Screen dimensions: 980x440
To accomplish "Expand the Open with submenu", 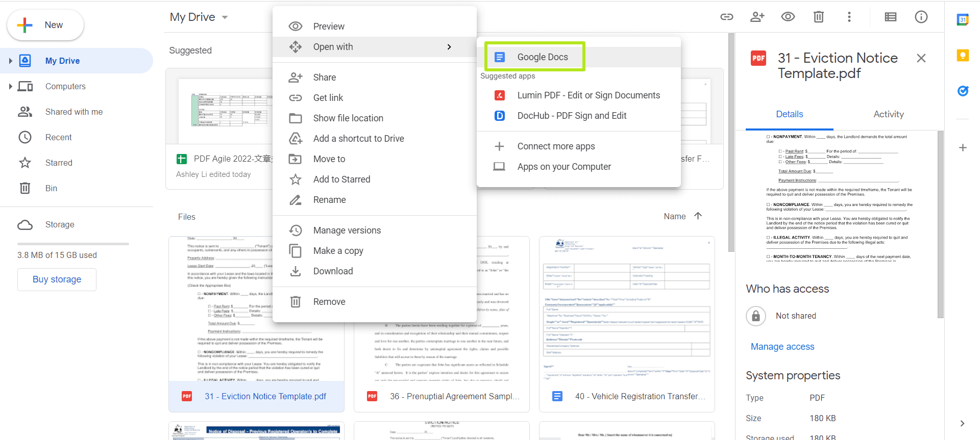I will click(x=375, y=46).
